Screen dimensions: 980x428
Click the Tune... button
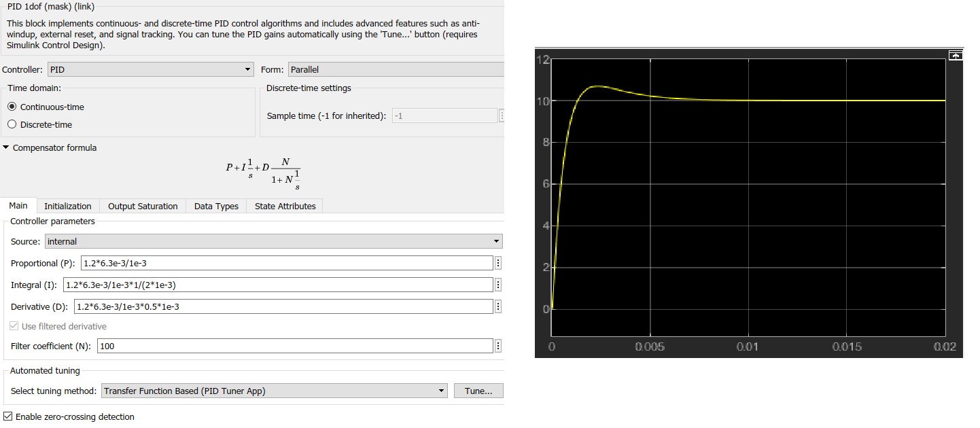478,391
